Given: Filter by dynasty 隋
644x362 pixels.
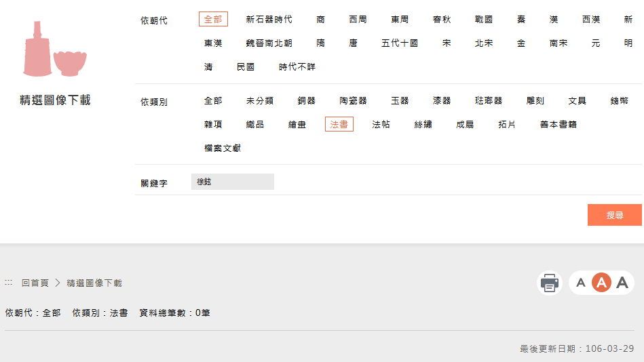Looking at the screenshot, I should point(321,43).
